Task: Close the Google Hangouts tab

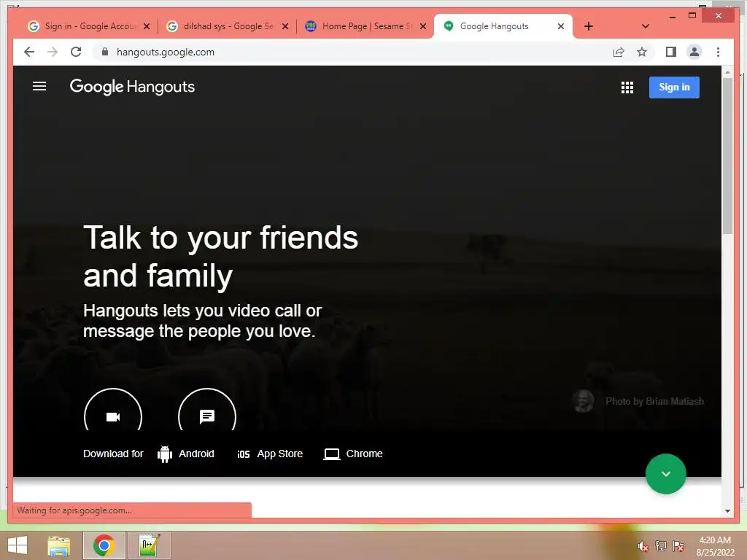Action: [x=561, y=26]
